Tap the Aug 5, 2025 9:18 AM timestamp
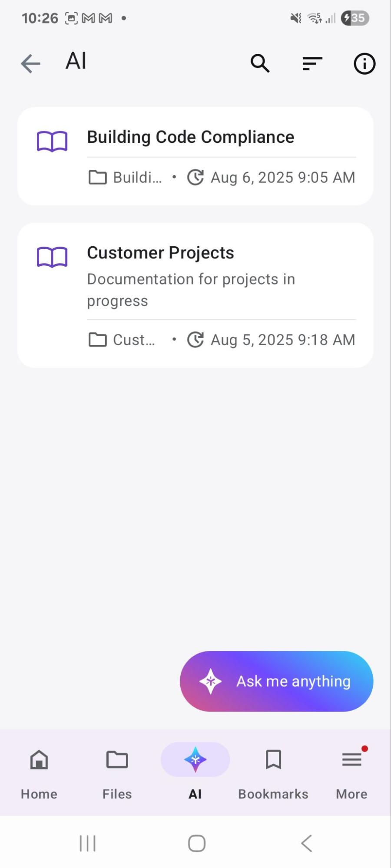Image resolution: width=391 pixels, height=868 pixels. pyautogui.click(x=282, y=340)
